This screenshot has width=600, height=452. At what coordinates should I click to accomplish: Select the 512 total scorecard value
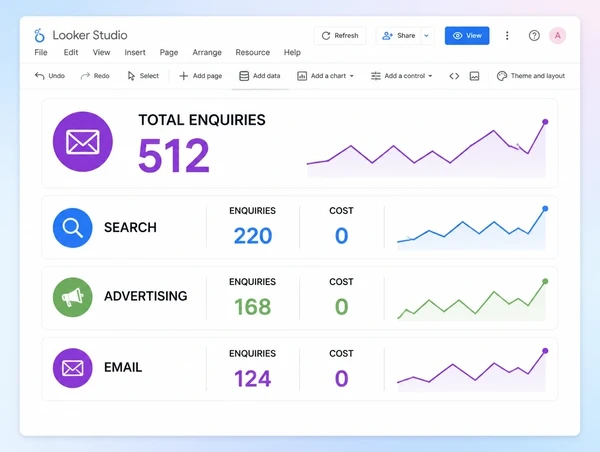[174, 156]
